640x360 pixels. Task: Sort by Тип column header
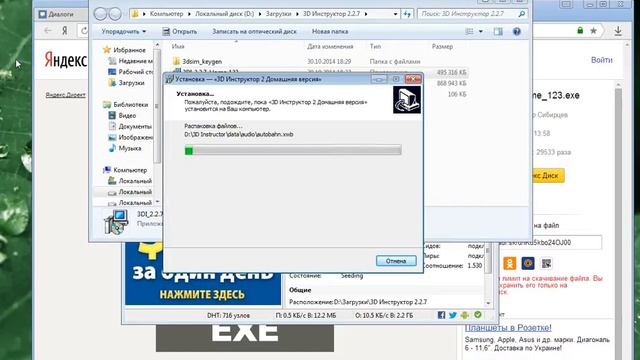pyautogui.click(x=375, y=47)
